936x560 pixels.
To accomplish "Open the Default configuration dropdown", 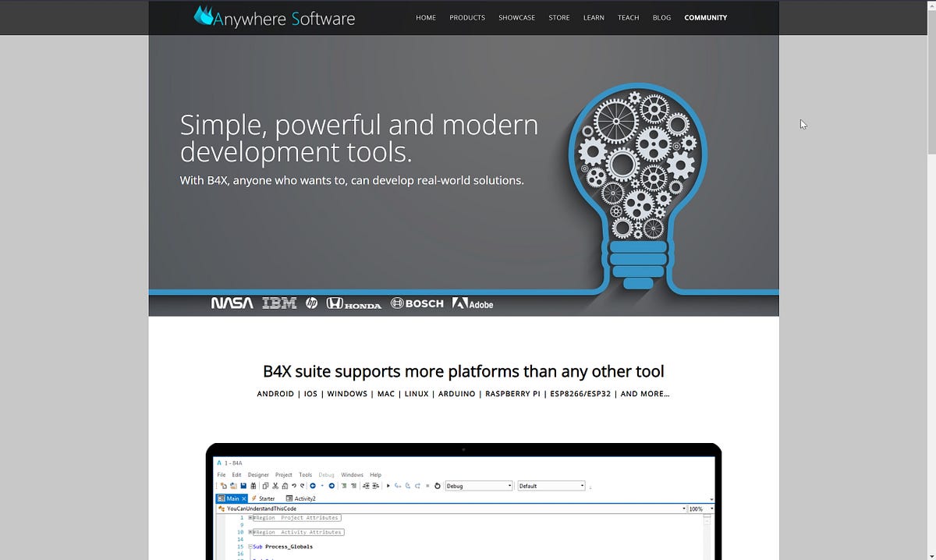I will (551, 486).
